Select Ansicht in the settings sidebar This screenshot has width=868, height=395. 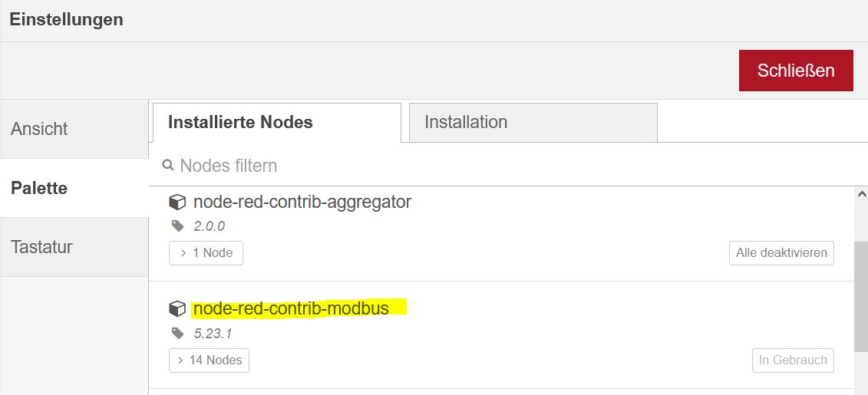click(x=74, y=129)
